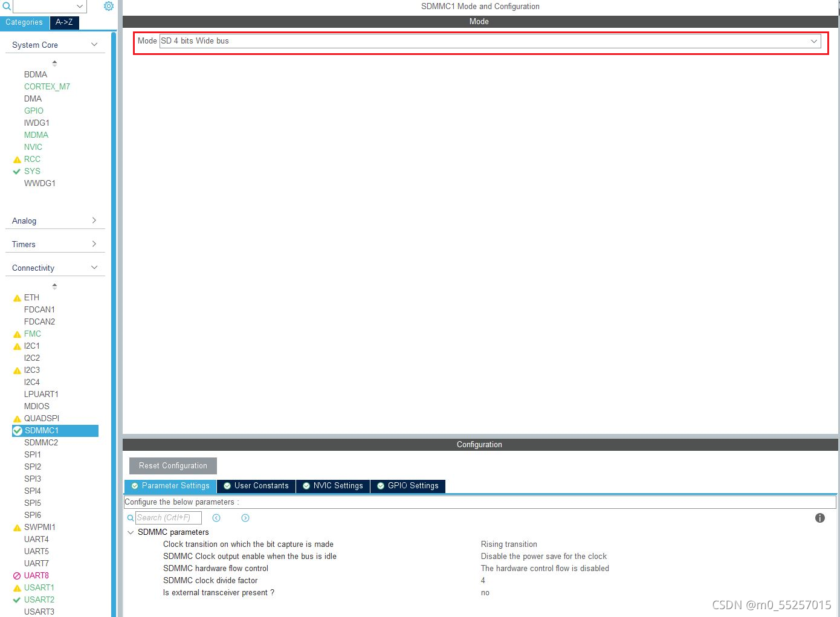Screen dimensions: 840x617
Task: Click the disabled icon beside UART8
Action: [x=17, y=576]
